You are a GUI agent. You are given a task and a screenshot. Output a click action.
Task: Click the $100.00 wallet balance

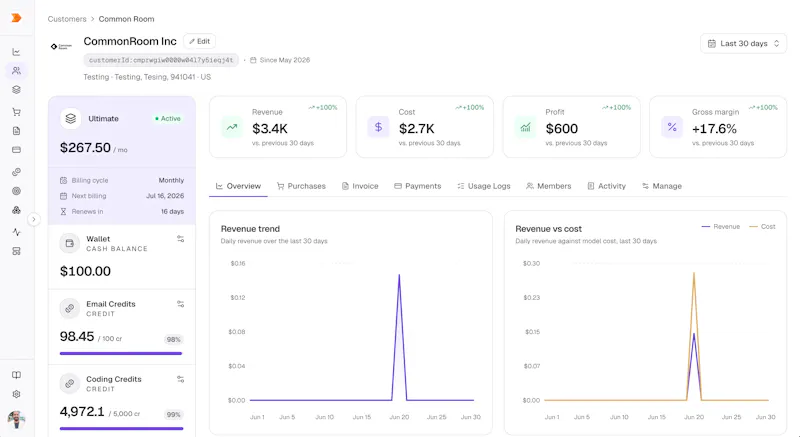[x=85, y=271]
